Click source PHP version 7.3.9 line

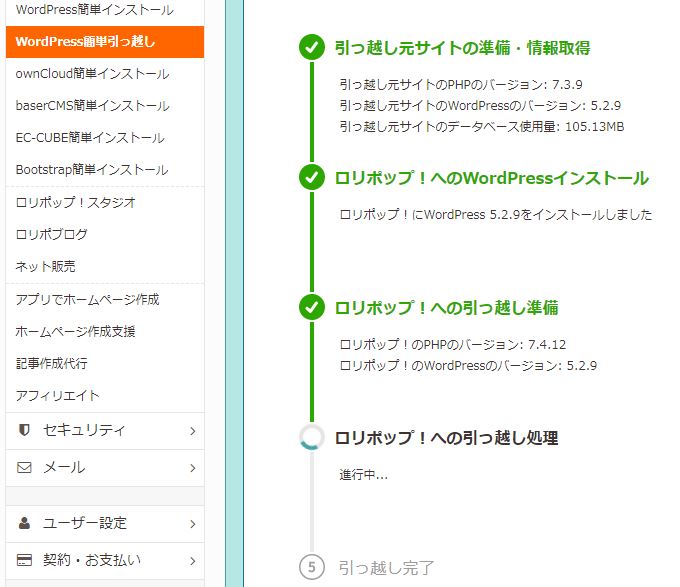[461, 85]
